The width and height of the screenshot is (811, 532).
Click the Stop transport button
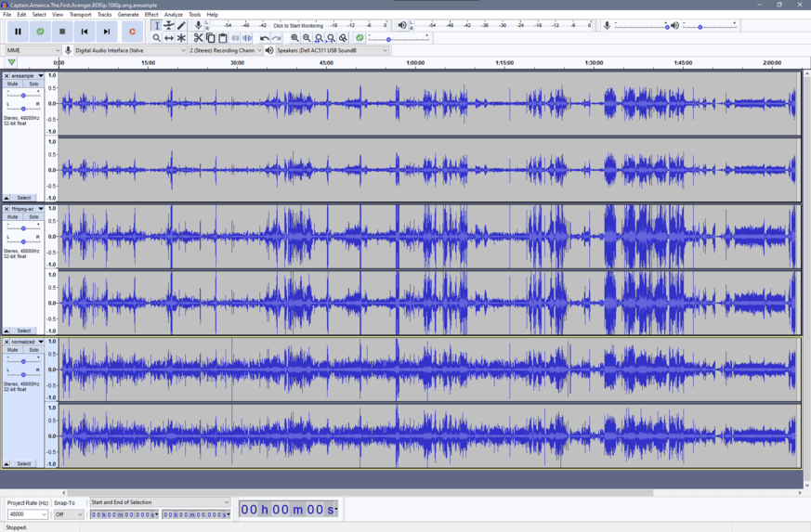[x=62, y=32]
